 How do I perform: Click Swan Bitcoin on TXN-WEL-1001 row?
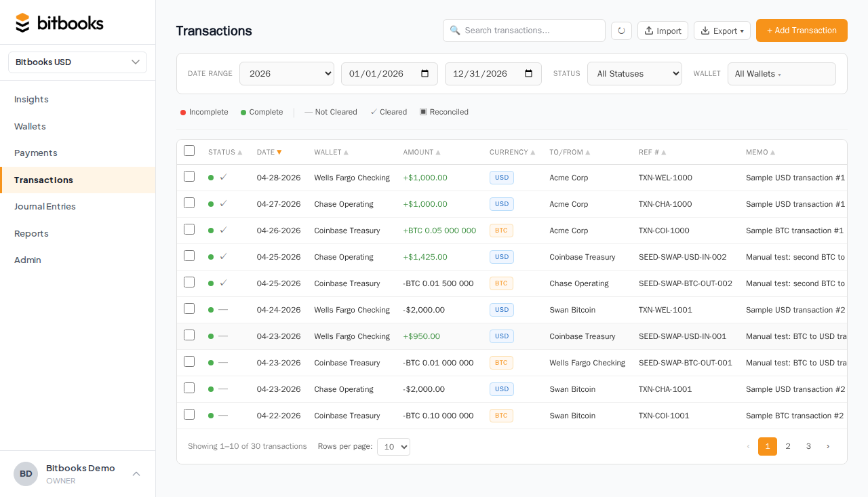pyautogui.click(x=572, y=310)
